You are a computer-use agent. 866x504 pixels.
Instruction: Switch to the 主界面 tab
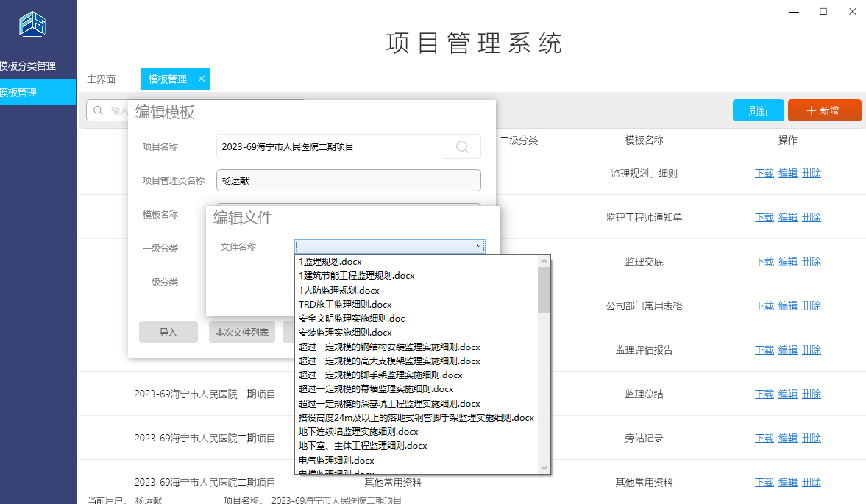pos(102,79)
